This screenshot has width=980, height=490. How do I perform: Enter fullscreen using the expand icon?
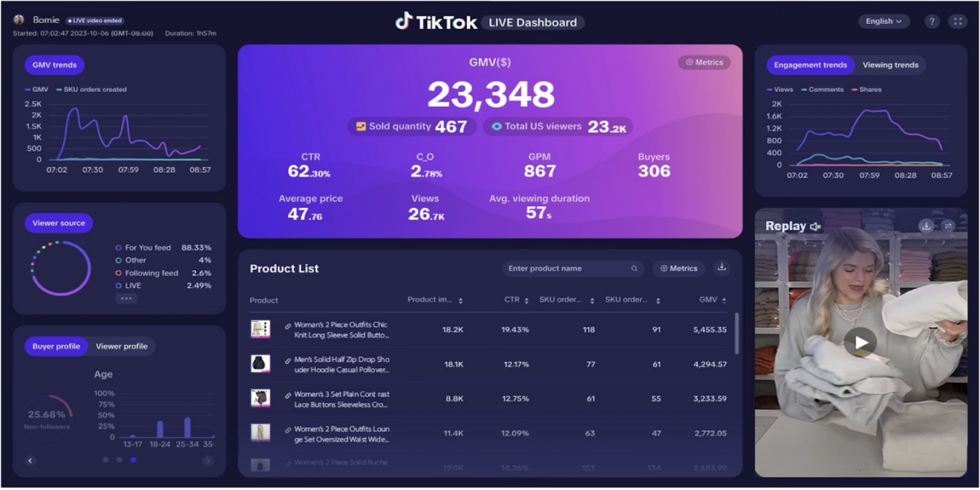click(957, 21)
